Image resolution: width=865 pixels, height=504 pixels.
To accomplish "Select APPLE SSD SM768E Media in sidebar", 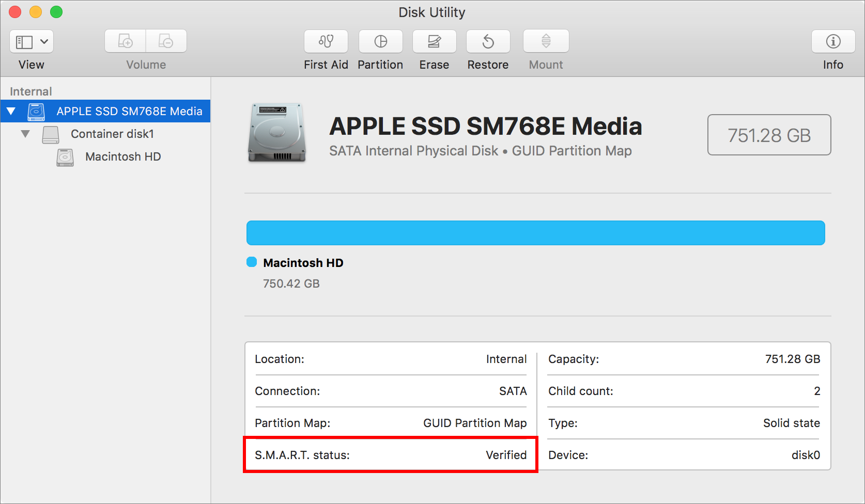I will 105,111.
